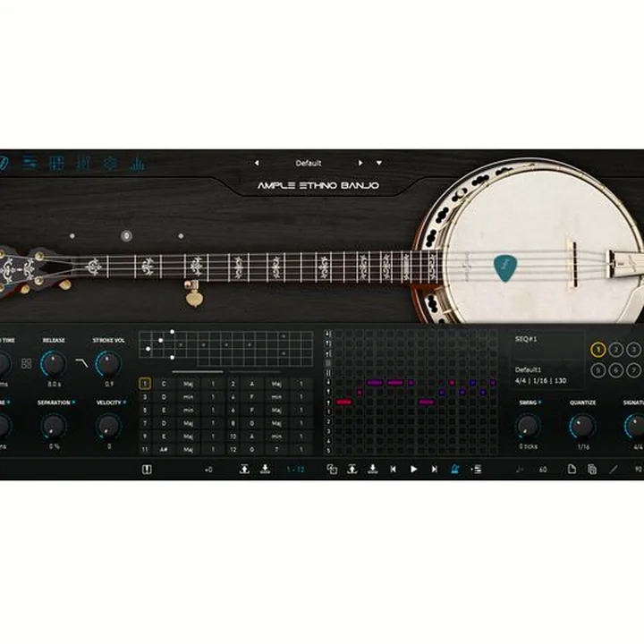
Task: Select chord slot 1
Action: click(145, 384)
